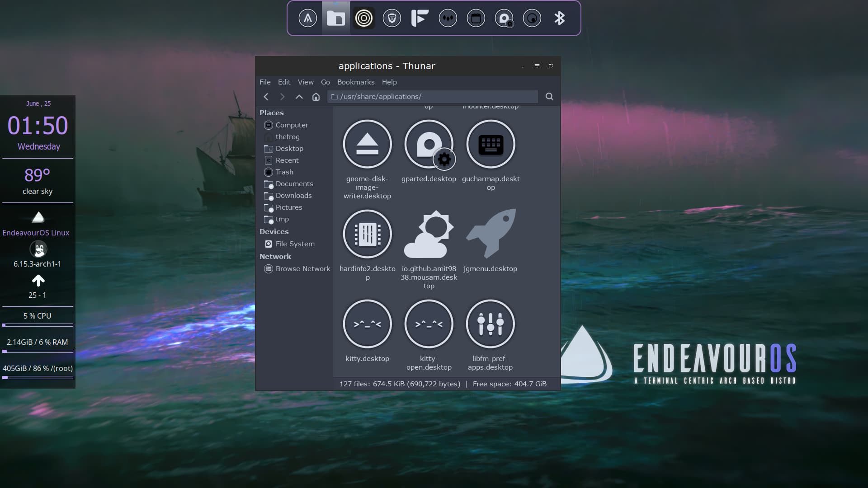Open File System under Devices
This screenshot has width=868, height=488.
tap(294, 244)
